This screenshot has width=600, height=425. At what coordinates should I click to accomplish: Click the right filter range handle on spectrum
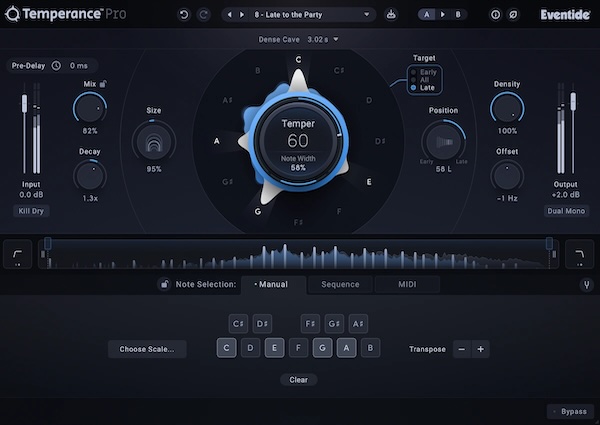[549, 243]
